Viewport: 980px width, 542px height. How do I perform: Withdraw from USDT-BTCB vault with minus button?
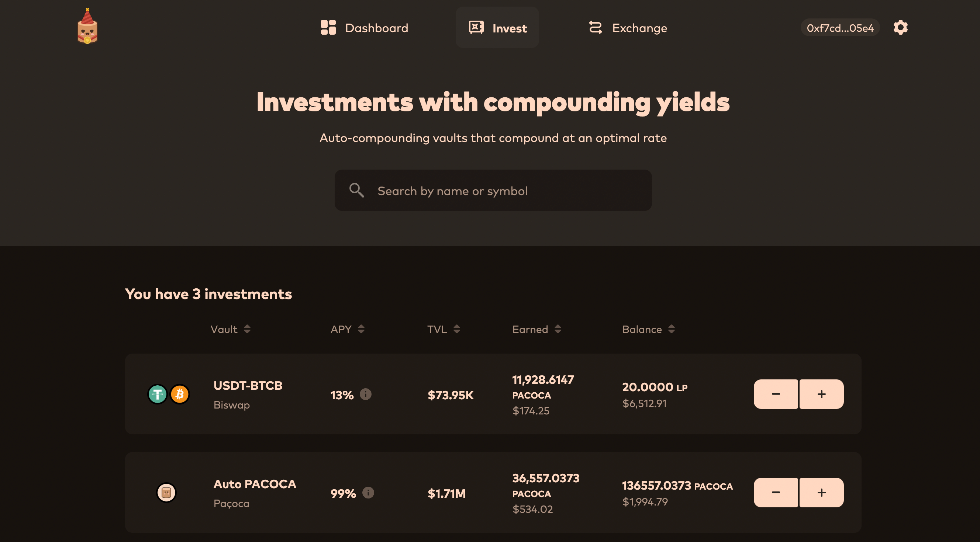click(x=776, y=394)
